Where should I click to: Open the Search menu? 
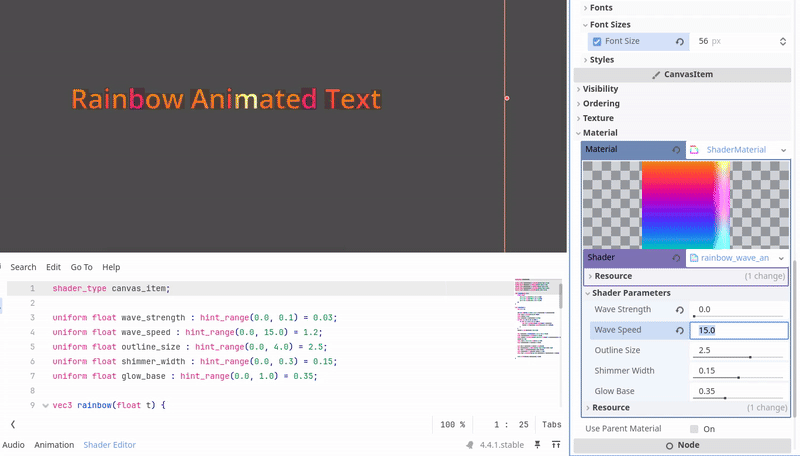click(x=23, y=267)
